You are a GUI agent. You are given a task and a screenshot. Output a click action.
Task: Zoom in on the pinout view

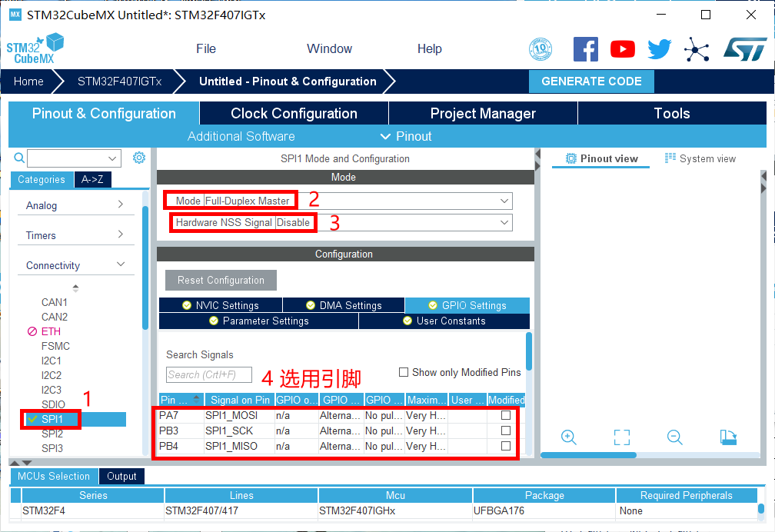point(569,437)
